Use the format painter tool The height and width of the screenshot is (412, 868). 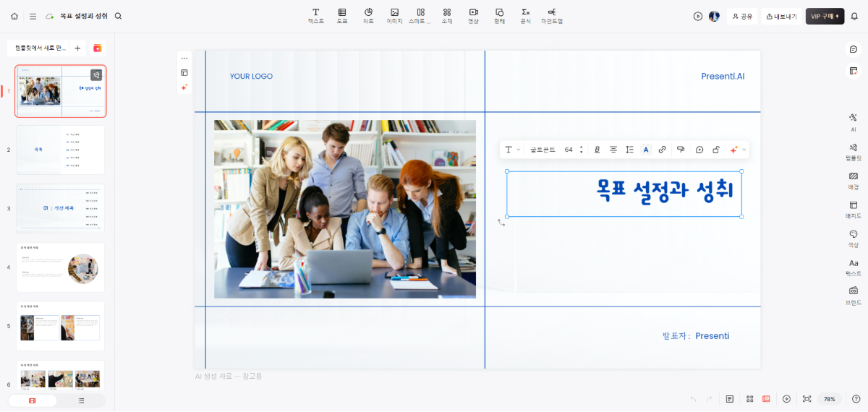coord(681,150)
